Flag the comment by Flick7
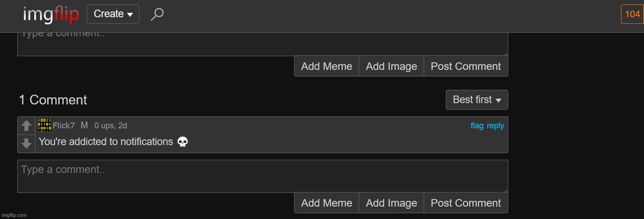This screenshot has width=644, height=219. (477, 126)
